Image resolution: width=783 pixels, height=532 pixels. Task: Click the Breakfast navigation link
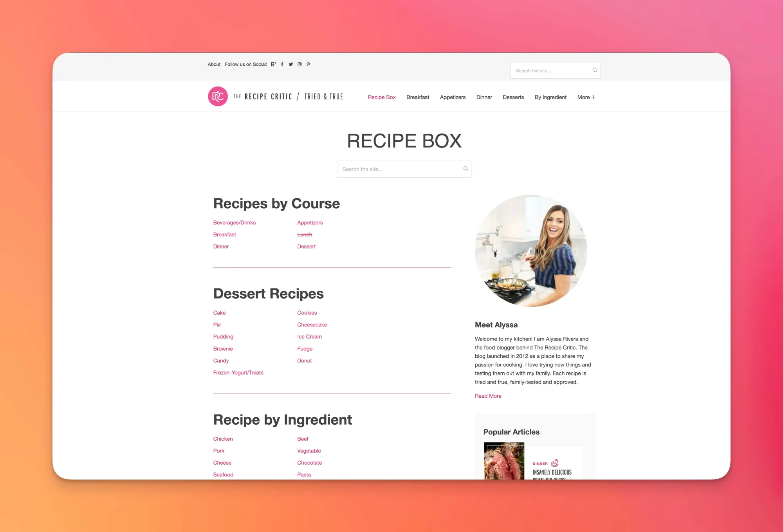[417, 97]
